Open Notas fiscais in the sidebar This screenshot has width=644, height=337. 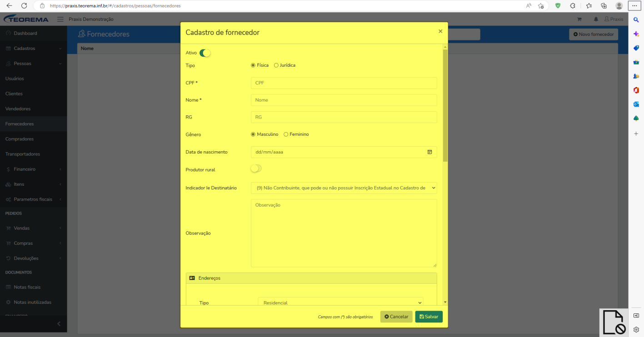coord(33,287)
